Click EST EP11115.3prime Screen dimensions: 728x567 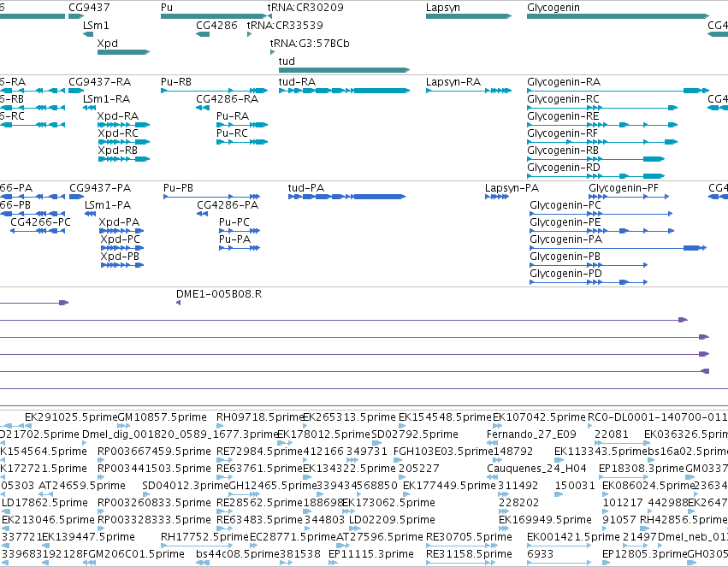371,554
